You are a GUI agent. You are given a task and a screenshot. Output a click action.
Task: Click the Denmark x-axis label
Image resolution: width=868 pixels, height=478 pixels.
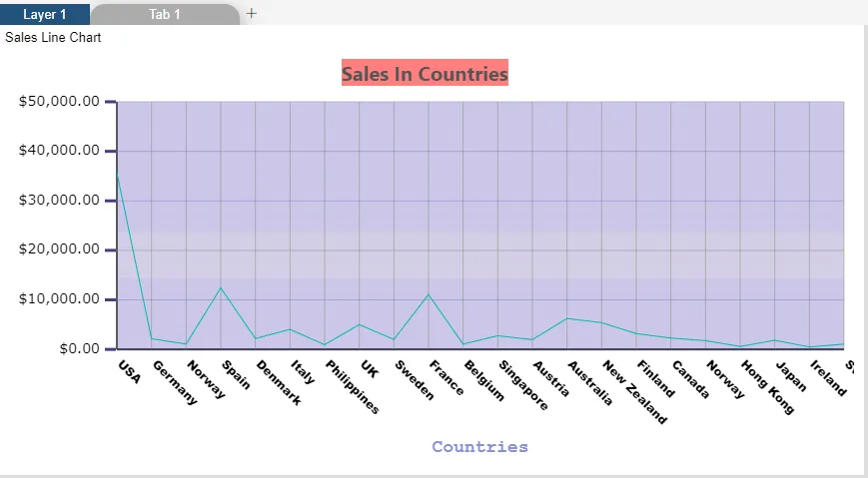[x=279, y=383]
